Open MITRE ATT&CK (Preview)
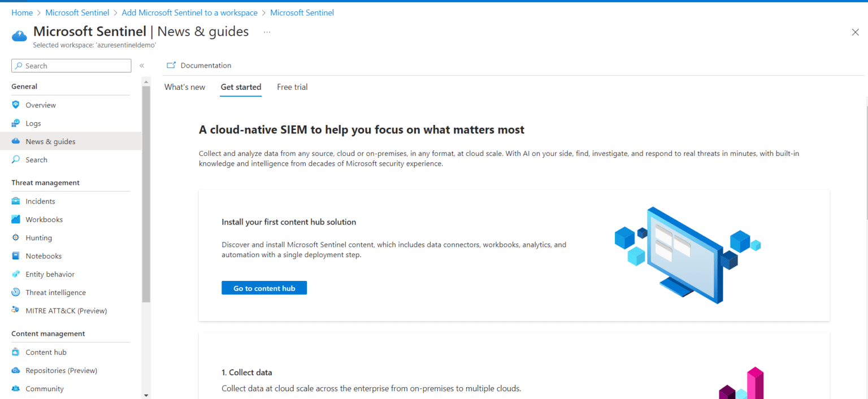 click(66, 310)
